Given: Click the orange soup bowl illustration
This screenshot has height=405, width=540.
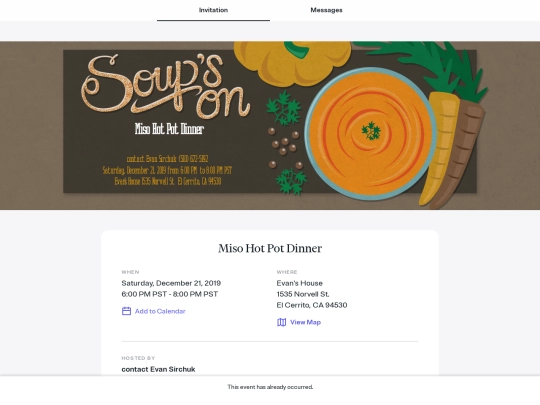Looking at the screenshot, I should 370,134.
